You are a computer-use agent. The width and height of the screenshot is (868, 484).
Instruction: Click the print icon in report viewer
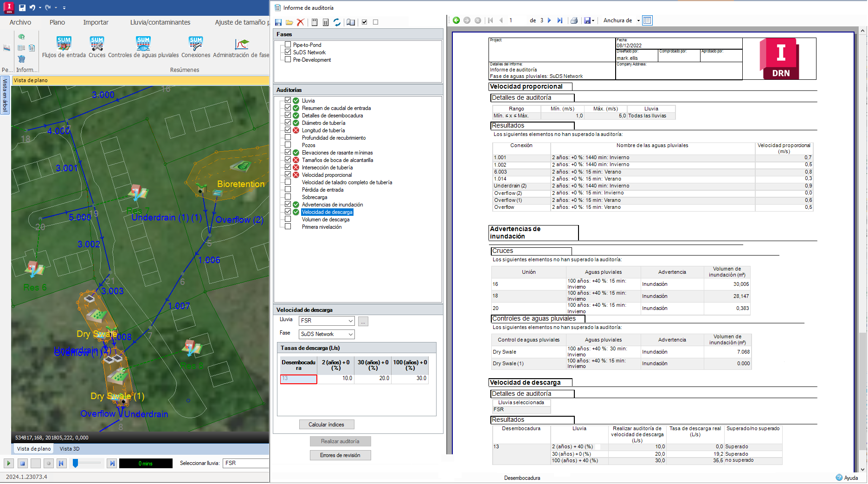click(574, 20)
